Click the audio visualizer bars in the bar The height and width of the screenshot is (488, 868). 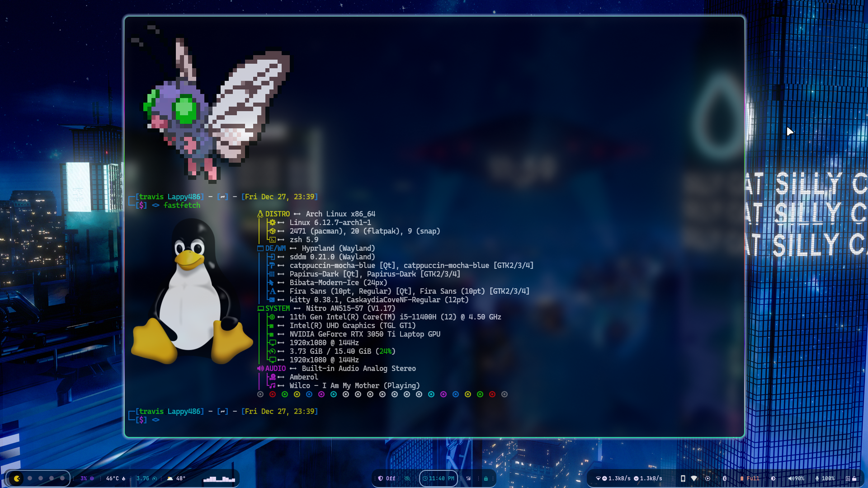point(219,479)
